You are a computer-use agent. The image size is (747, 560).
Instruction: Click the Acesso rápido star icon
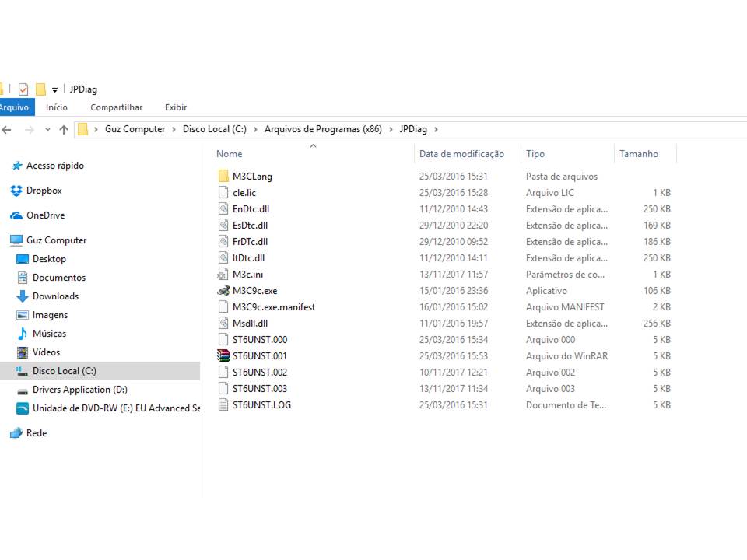pyautogui.click(x=17, y=166)
